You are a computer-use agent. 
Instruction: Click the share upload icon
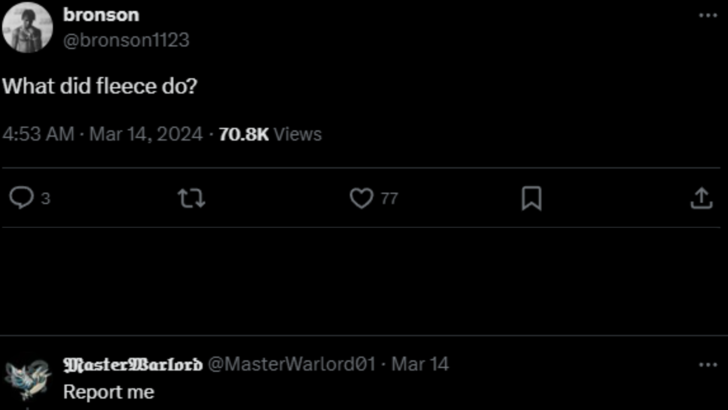[701, 199]
